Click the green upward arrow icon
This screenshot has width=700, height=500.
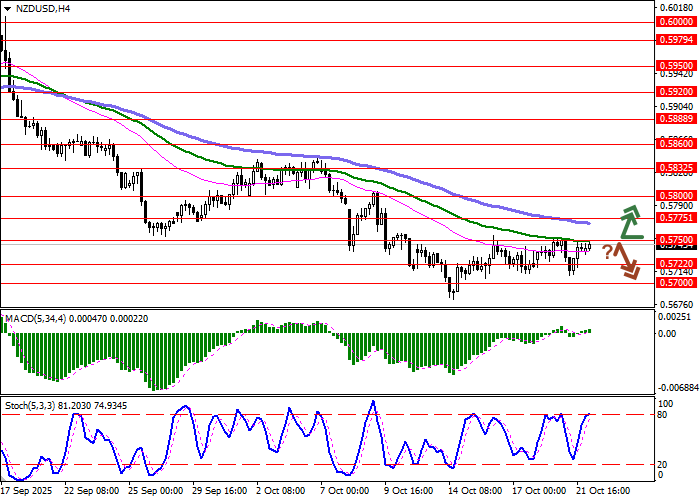(x=629, y=223)
